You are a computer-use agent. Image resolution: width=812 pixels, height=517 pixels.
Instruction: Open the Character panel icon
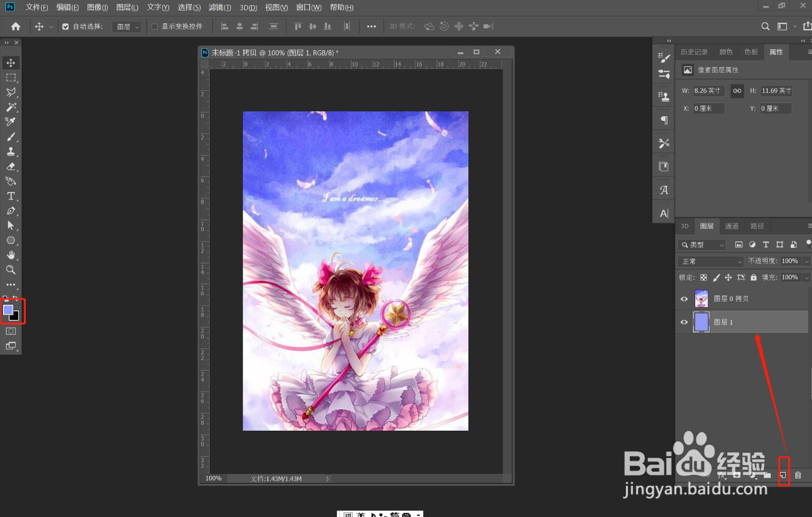click(x=664, y=213)
